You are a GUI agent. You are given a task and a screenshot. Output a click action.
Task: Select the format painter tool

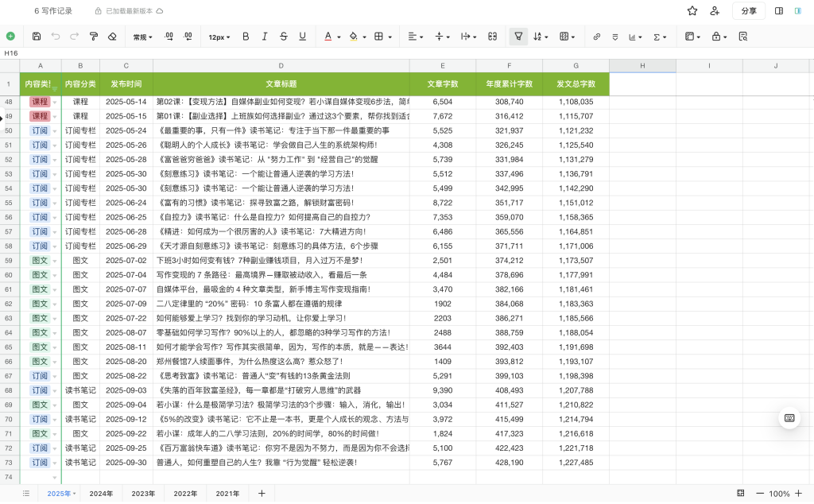point(94,36)
